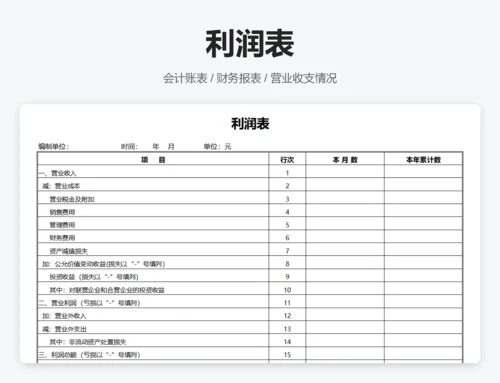Select 本年累计数 cell in 营业成本 row
This screenshot has width=500, height=383.
point(423,185)
